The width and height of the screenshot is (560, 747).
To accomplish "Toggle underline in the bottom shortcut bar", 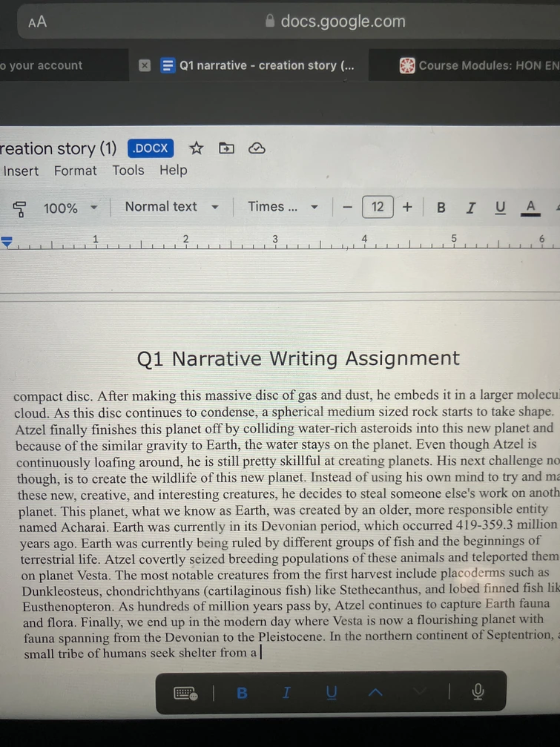I will [x=332, y=692].
